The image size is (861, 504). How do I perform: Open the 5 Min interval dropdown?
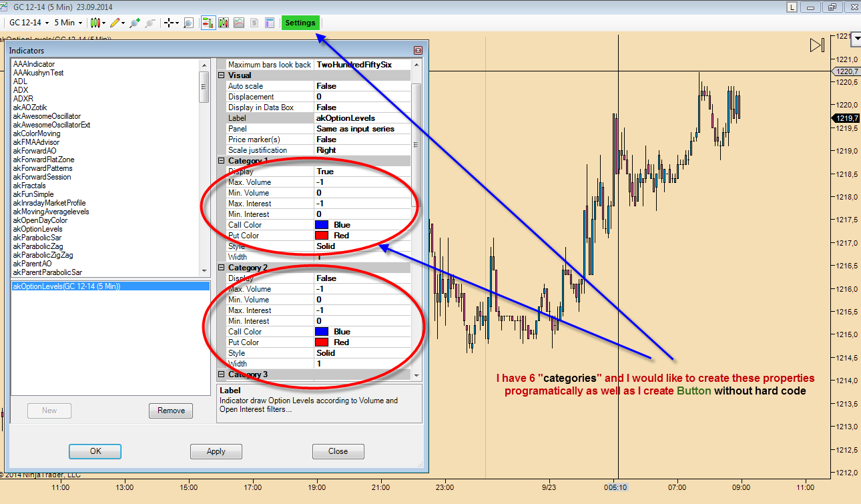69,23
